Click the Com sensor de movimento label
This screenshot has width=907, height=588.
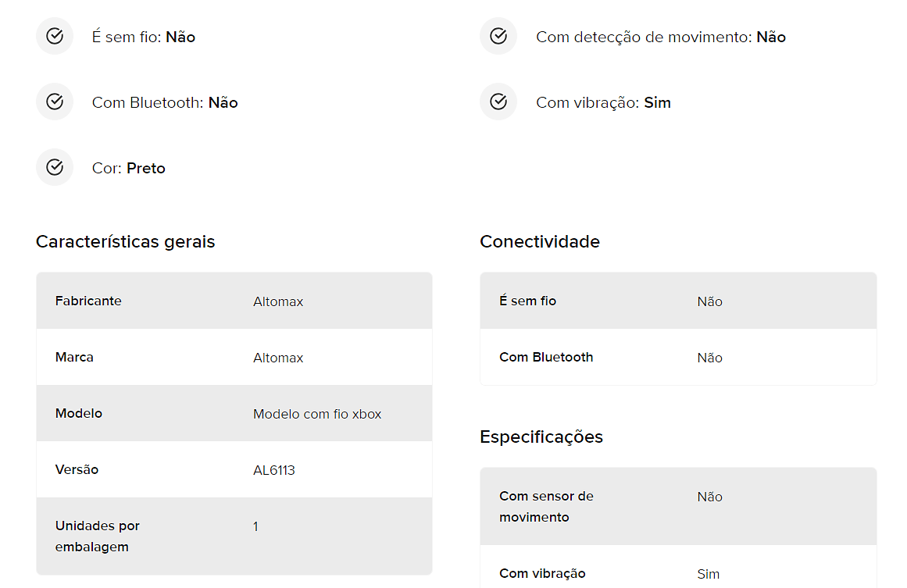click(x=547, y=507)
